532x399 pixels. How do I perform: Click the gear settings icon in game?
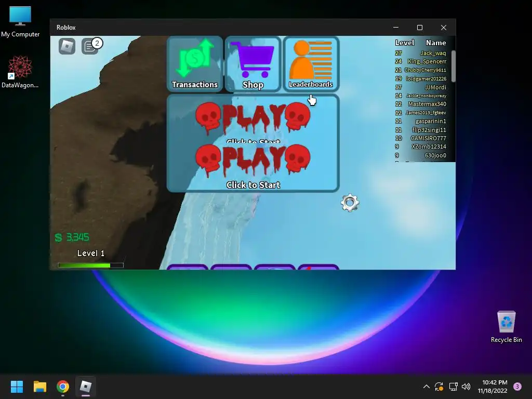[350, 203]
